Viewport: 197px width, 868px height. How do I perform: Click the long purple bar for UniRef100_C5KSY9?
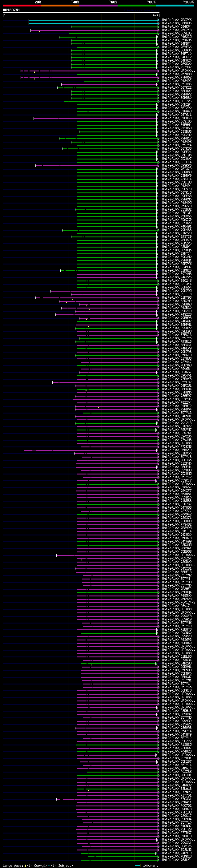coord(91,450)
